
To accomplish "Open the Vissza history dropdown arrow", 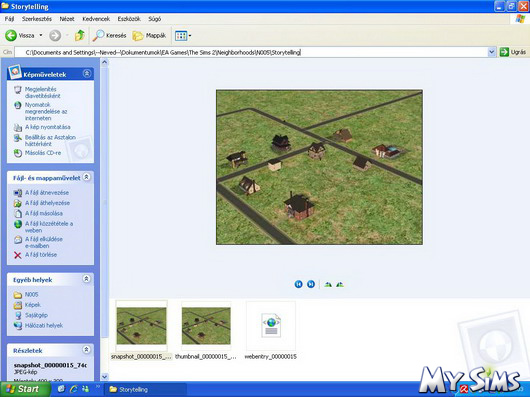I will (41, 35).
